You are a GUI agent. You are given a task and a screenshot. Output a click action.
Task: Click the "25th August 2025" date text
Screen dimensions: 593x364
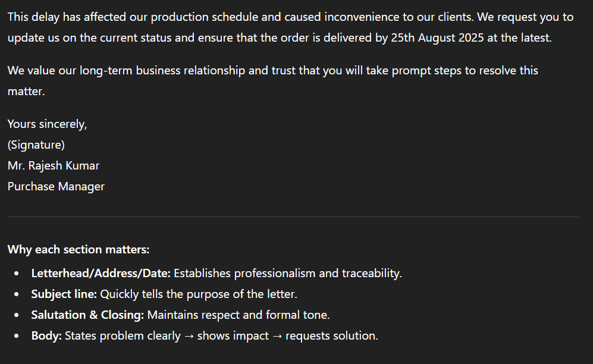point(438,38)
